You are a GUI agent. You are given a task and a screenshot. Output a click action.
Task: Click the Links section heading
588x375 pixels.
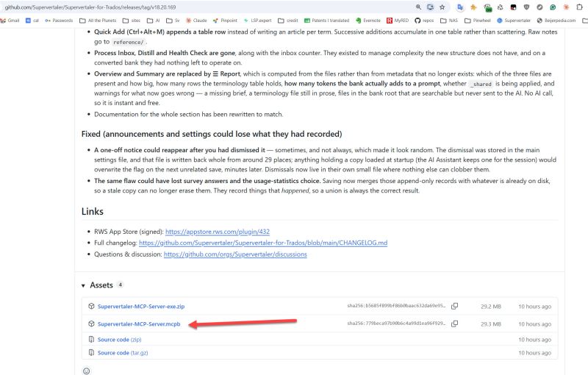tap(93, 212)
